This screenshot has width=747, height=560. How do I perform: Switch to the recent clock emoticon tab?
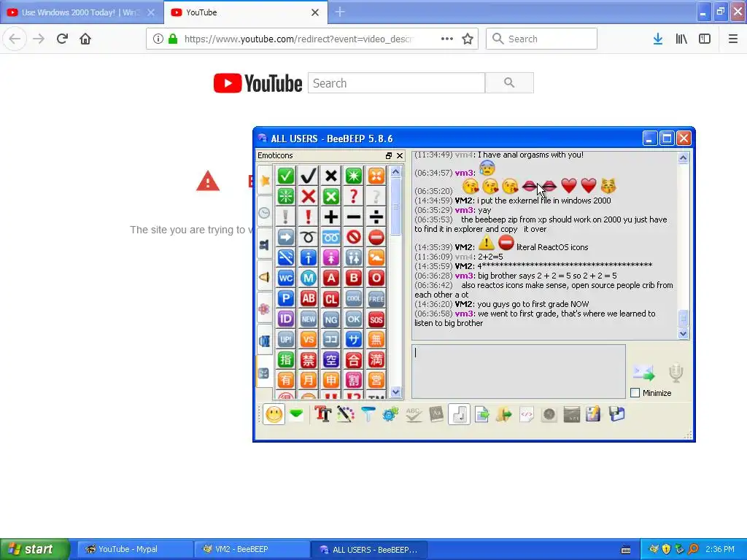tap(265, 213)
